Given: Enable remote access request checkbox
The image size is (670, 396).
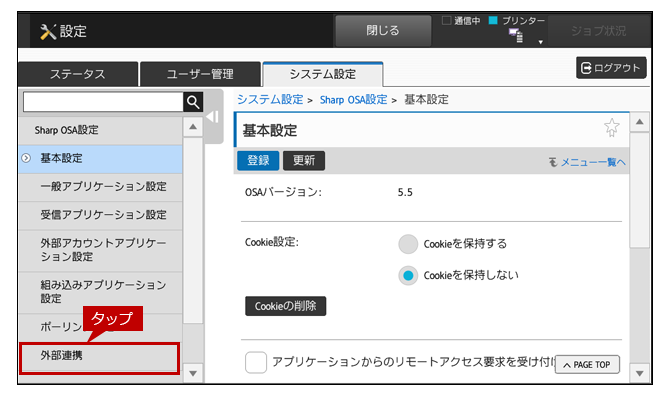Looking at the screenshot, I should tap(256, 362).
